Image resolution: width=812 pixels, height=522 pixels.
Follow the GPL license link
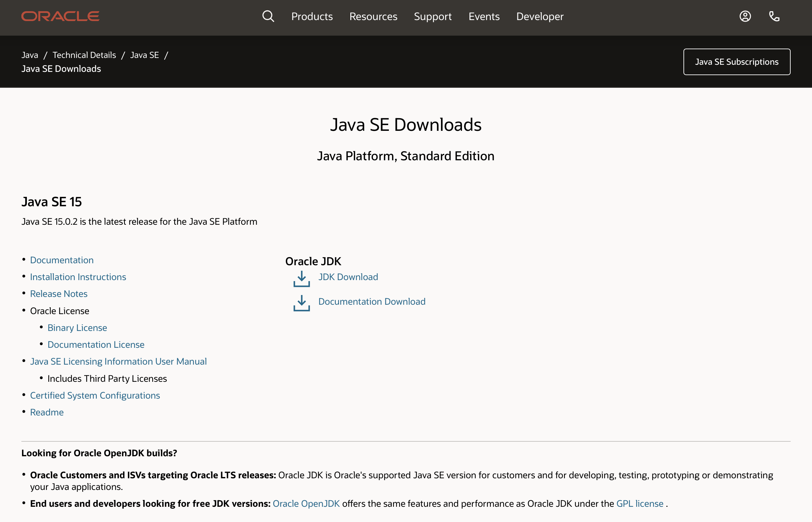point(640,504)
